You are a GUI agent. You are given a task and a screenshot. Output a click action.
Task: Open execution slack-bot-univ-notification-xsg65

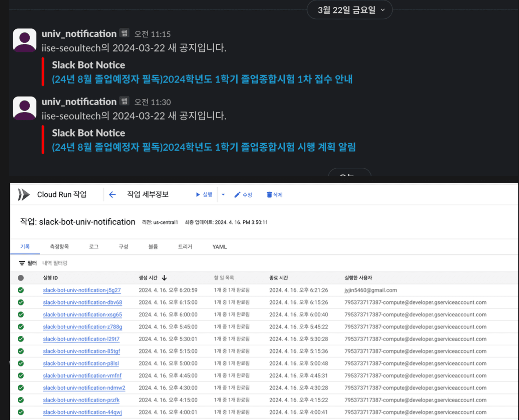click(83, 315)
